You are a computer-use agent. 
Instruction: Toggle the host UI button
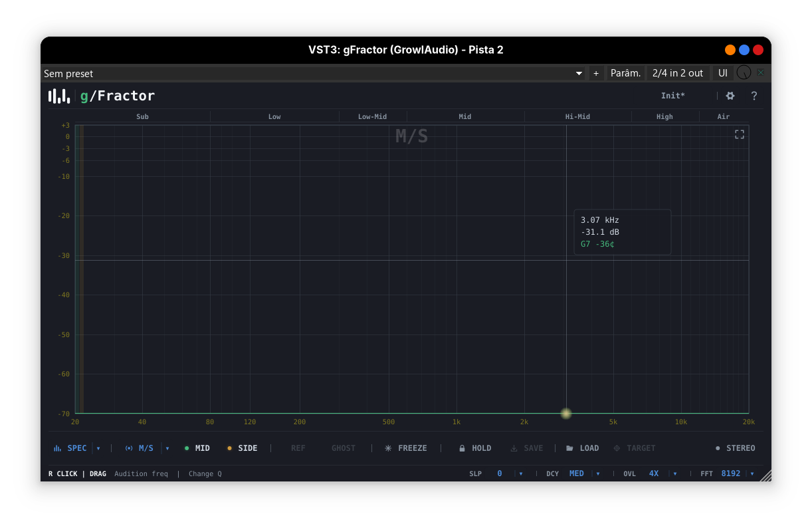tap(723, 73)
